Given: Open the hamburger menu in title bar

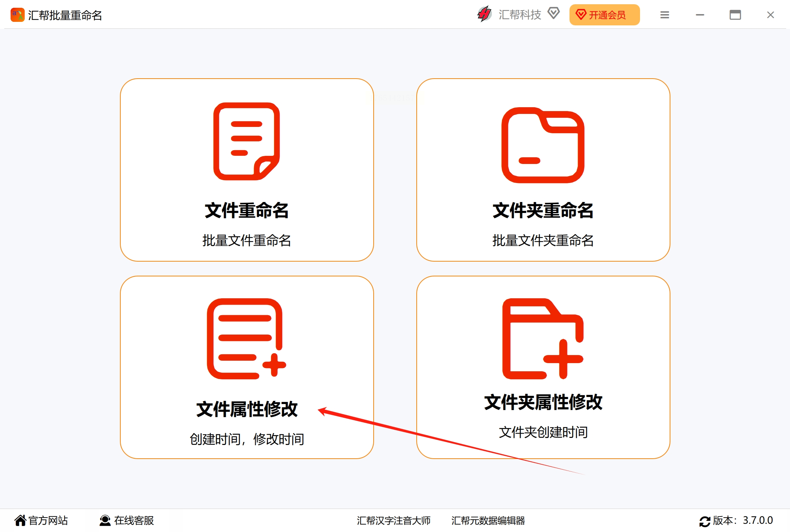Looking at the screenshot, I should (664, 15).
